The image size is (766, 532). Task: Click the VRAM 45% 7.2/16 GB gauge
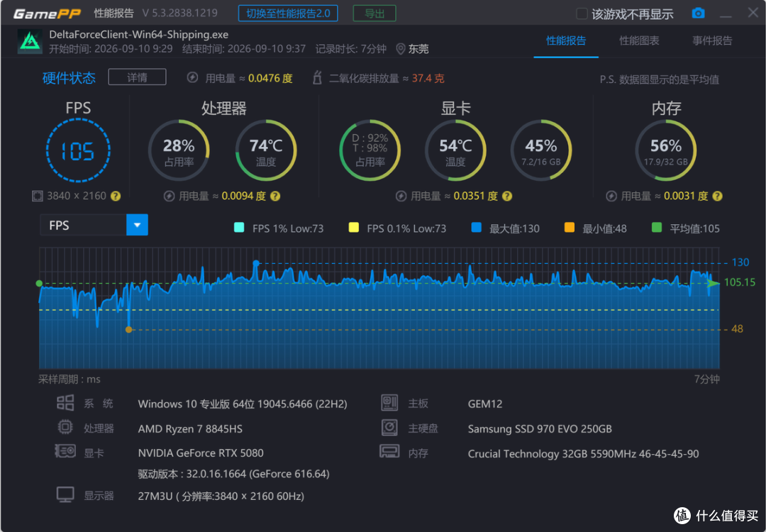[540, 150]
